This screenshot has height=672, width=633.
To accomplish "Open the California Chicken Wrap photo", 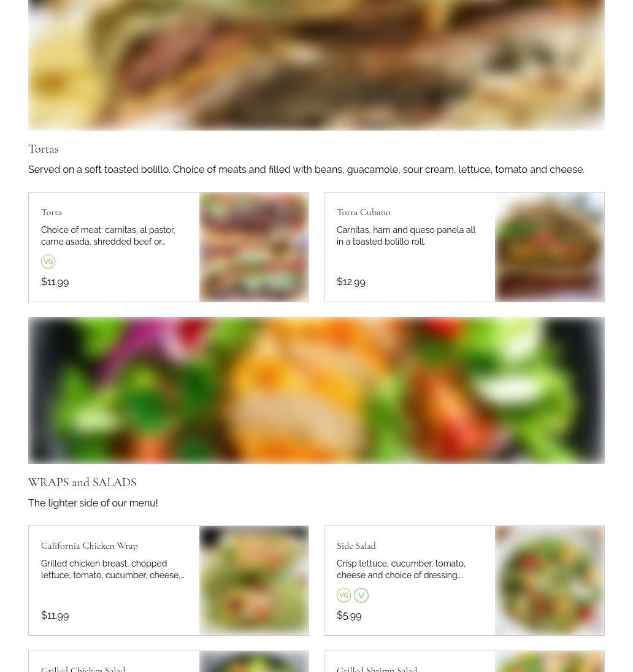I will (254, 580).
